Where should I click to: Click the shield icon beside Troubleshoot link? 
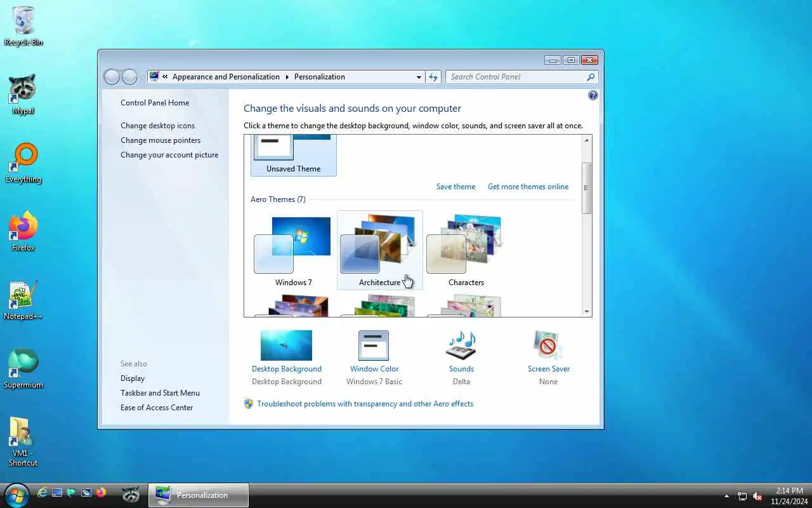pos(249,404)
